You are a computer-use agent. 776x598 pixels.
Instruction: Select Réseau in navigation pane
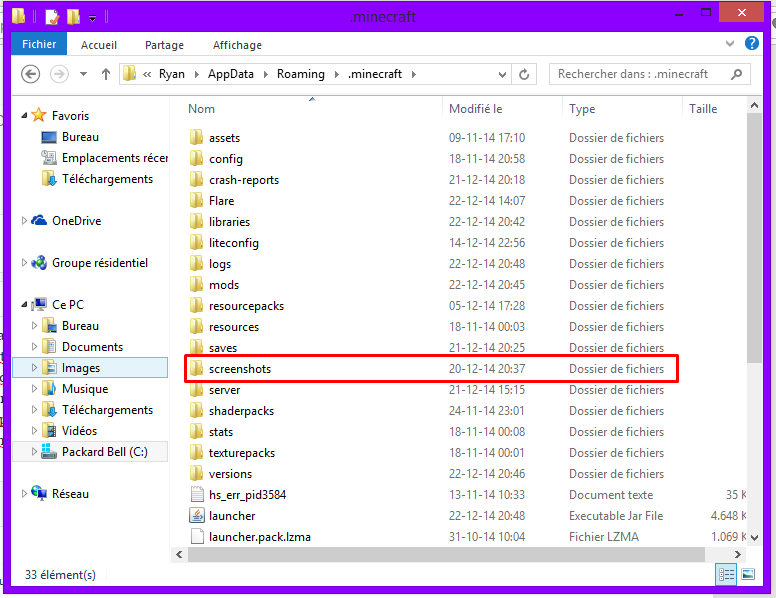tap(60, 494)
